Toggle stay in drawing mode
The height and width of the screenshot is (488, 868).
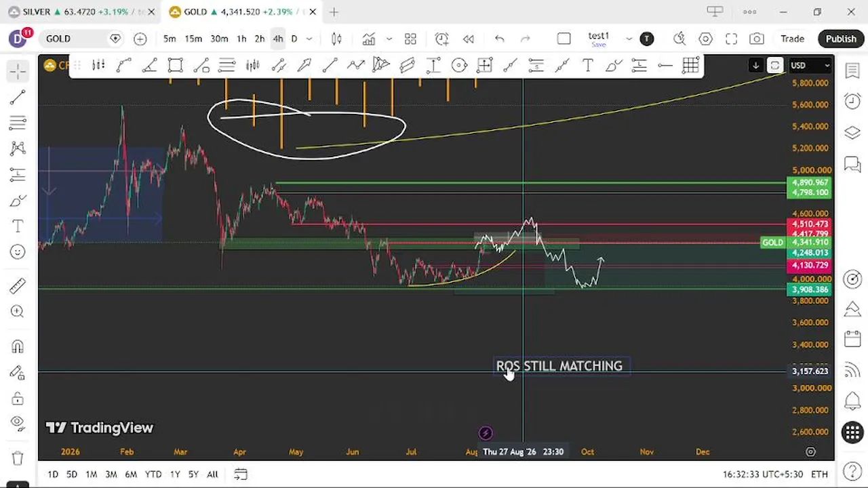click(x=18, y=373)
